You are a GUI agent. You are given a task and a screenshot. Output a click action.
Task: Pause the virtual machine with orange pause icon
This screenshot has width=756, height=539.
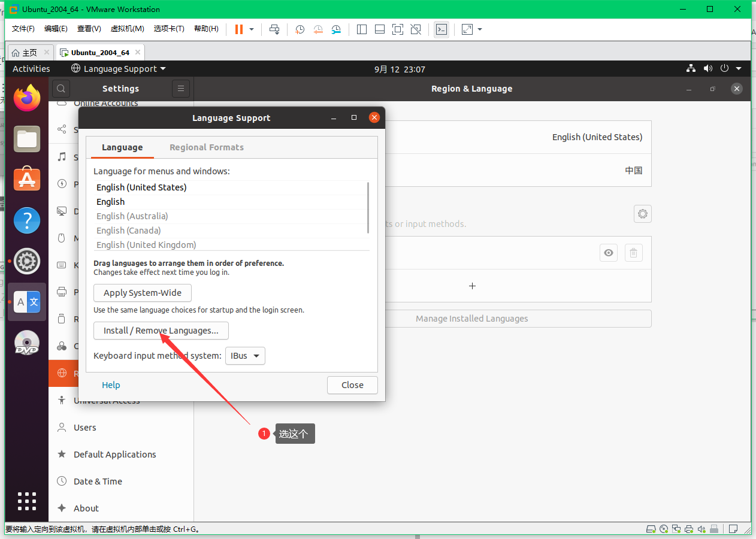pyautogui.click(x=239, y=29)
